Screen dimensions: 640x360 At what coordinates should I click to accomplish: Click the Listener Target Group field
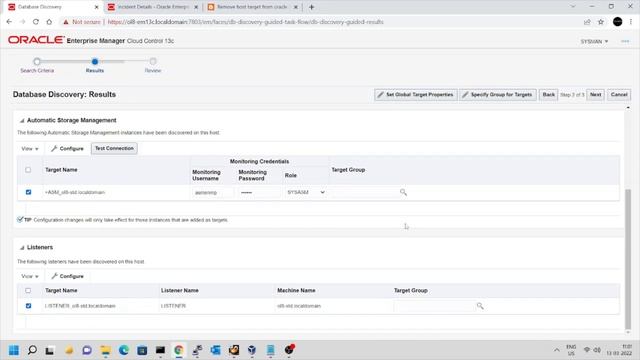pyautogui.click(x=434, y=306)
